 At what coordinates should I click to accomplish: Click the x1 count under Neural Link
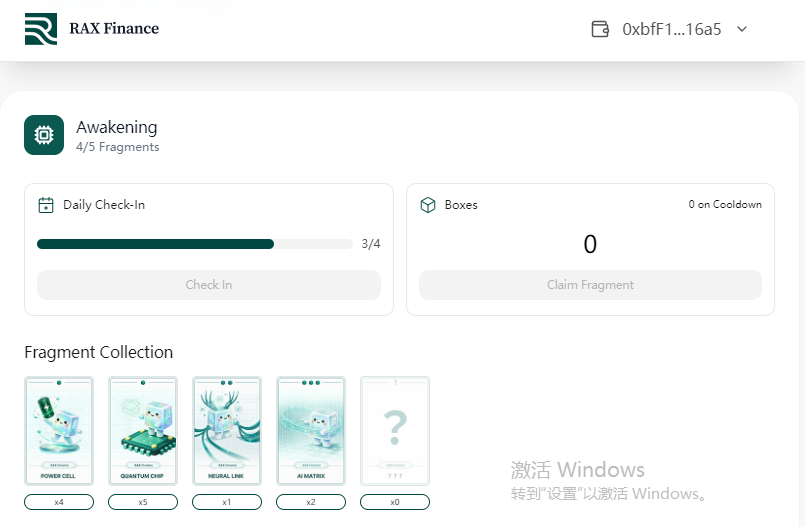pyautogui.click(x=227, y=502)
